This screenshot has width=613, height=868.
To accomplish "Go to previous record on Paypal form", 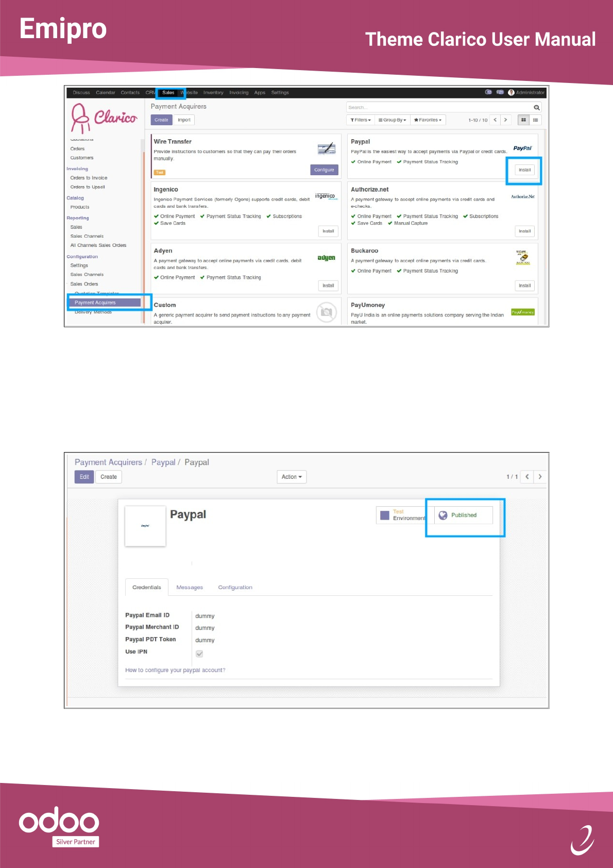I will (x=527, y=477).
